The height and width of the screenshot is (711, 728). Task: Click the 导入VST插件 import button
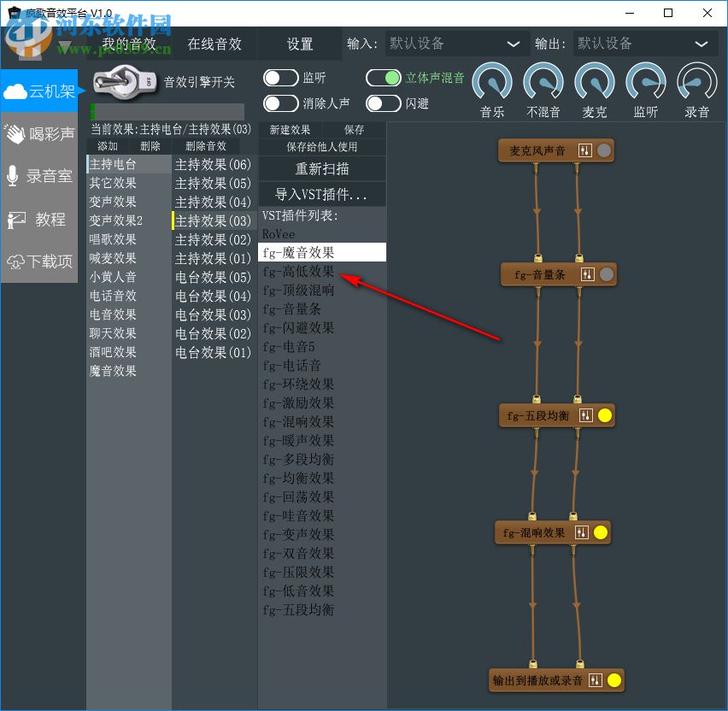(322, 193)
